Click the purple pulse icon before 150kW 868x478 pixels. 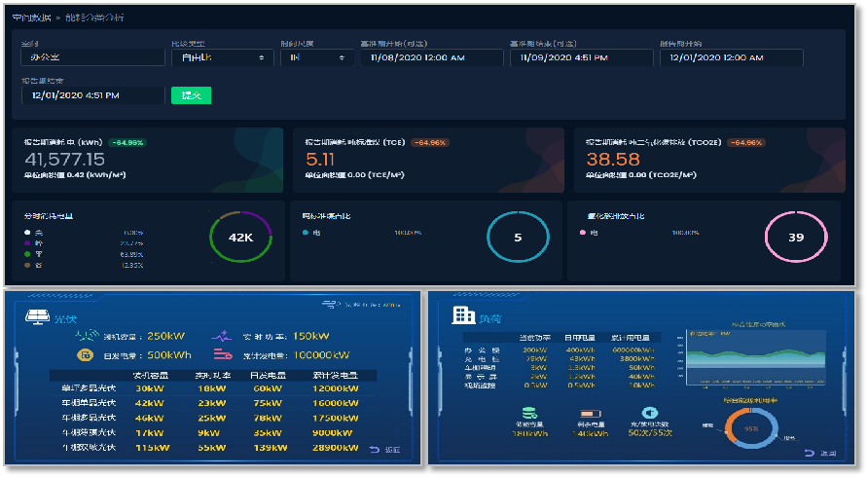coord(222,336)
